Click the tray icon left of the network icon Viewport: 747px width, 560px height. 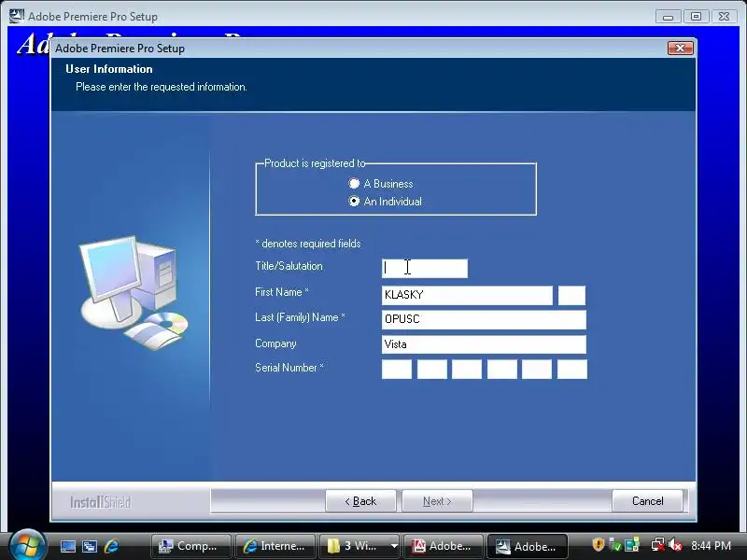pos(632,545)
